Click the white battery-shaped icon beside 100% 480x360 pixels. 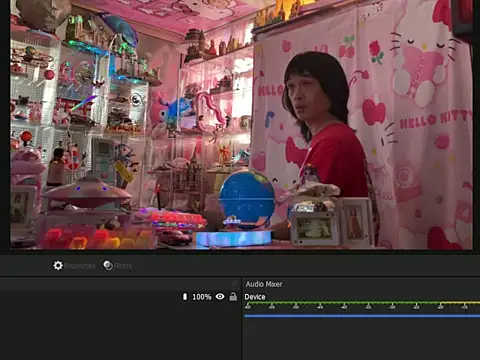click(185, 296)
